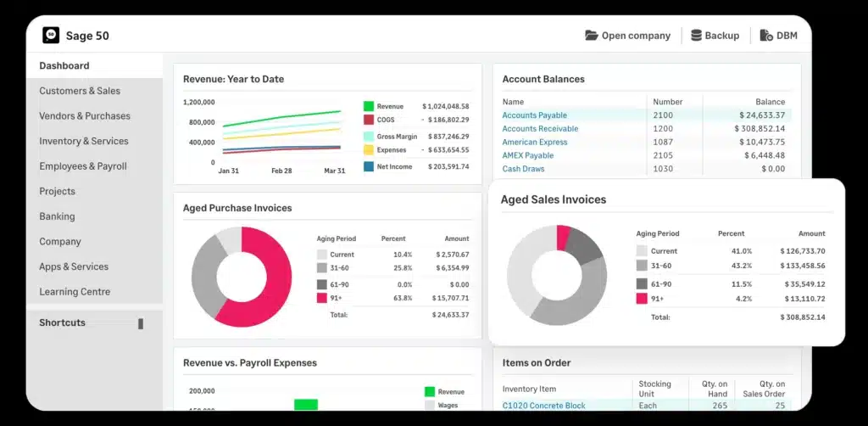Click the $ 308,852.14 Accounts Receivable balance

tap(760, 128)
